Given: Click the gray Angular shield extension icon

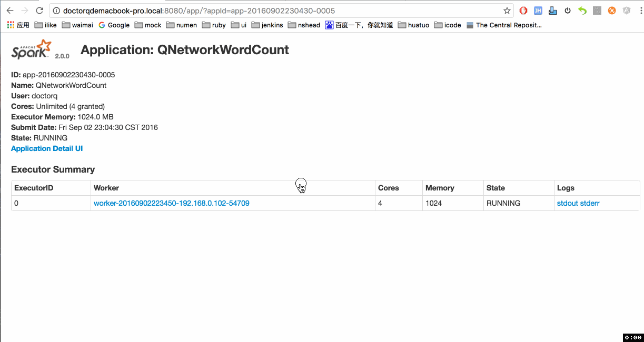Looking at the screenshot, I should click(627, 11).
